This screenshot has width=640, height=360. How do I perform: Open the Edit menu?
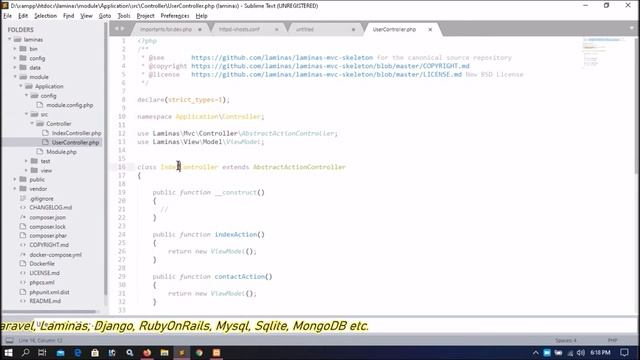23,16
